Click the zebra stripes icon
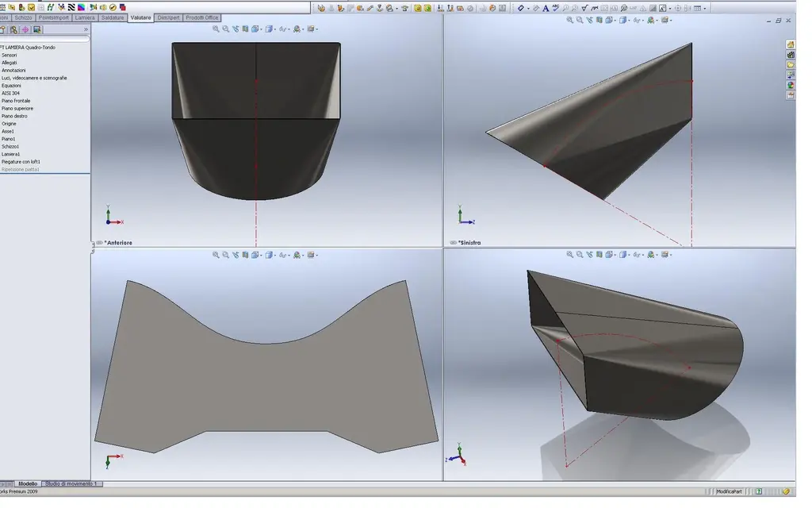The image size is (812, 508). 71,7
